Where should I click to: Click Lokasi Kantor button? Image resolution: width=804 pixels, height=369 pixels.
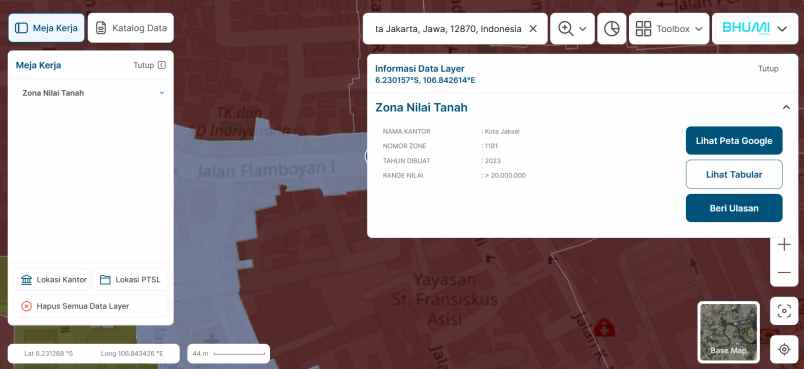pyautogui.click(x=54, y=280)
